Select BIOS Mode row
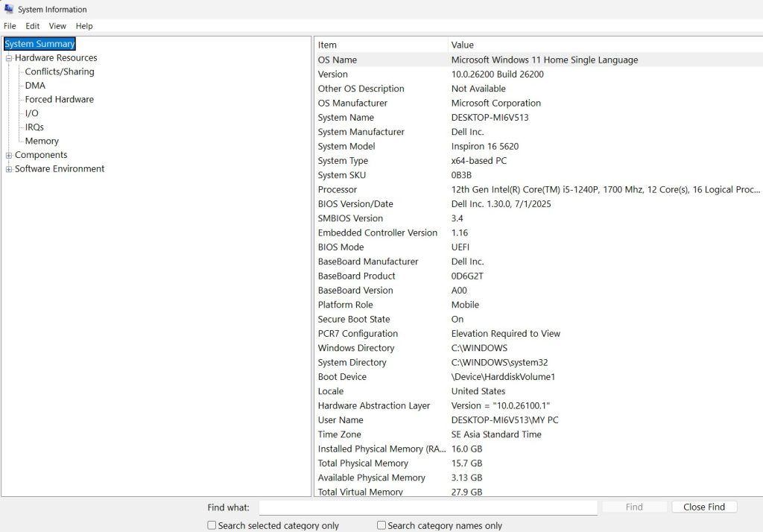The image size is (763, 532). [539, 247]
